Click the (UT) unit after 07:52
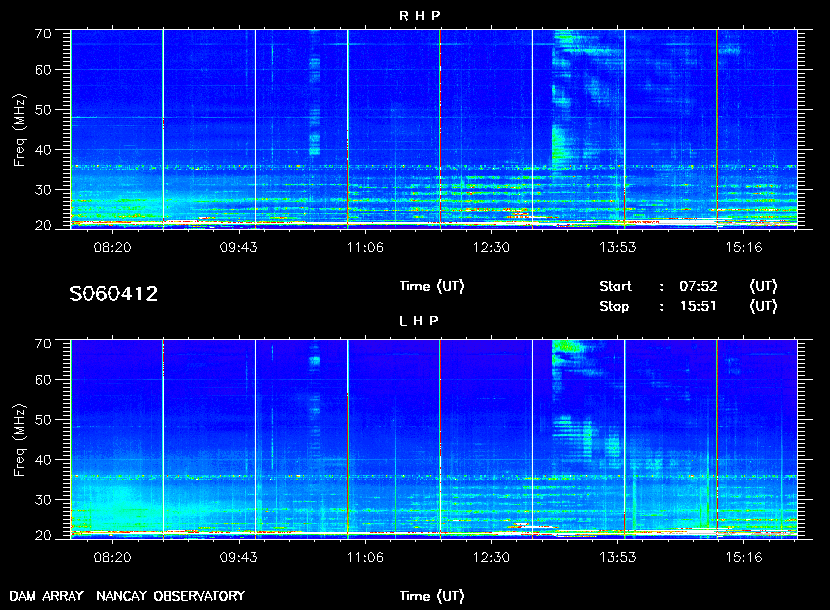The image size is (830, 610). [x=763, y=286]
